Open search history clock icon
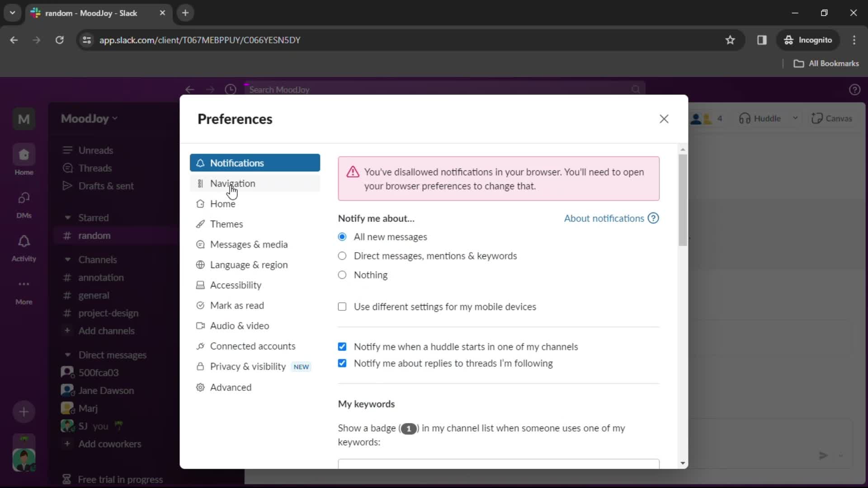 (x=231, y=89)
